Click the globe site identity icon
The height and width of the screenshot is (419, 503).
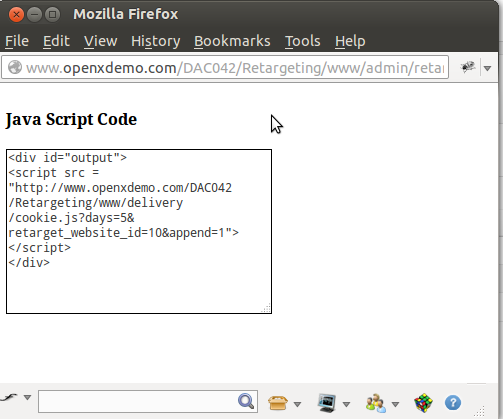pyautogui.click(x=15, y=68)
